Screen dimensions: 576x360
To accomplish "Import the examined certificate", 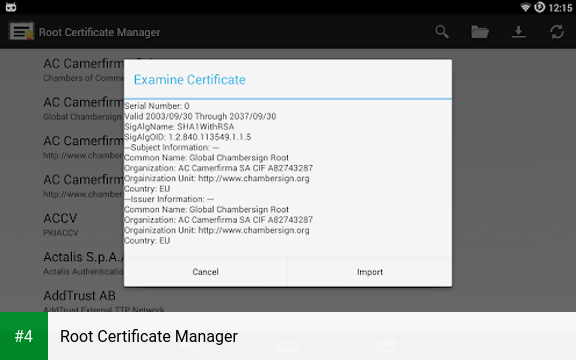I will point(370,272).
